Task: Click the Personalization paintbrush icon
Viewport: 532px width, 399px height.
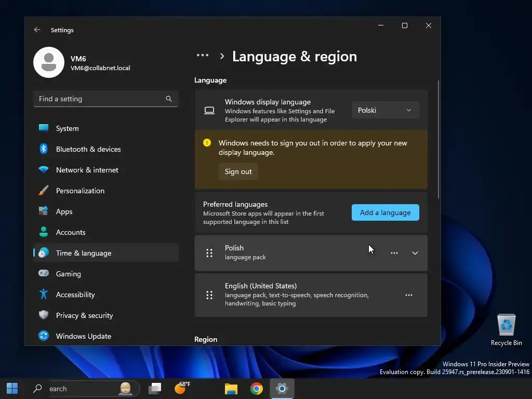Action: 44,190
